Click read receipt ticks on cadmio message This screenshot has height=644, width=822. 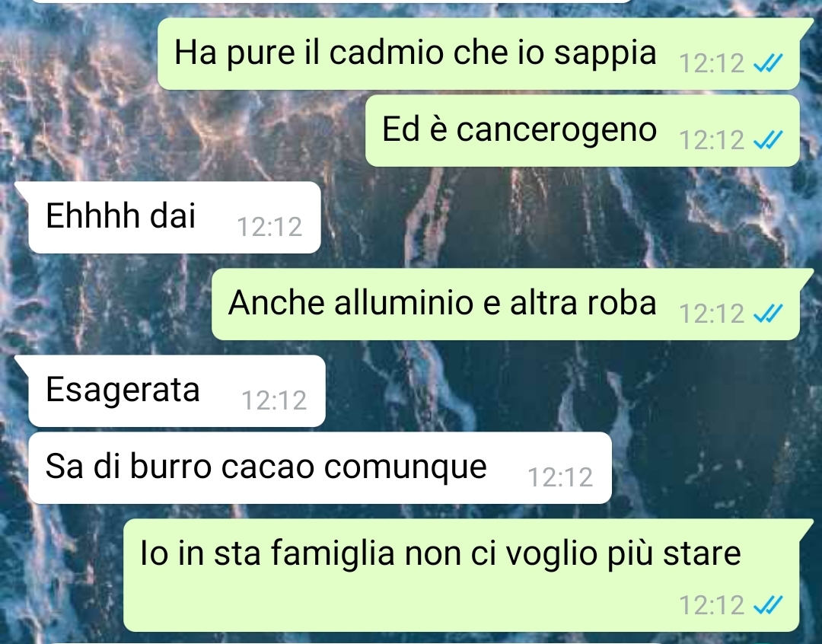767,63
